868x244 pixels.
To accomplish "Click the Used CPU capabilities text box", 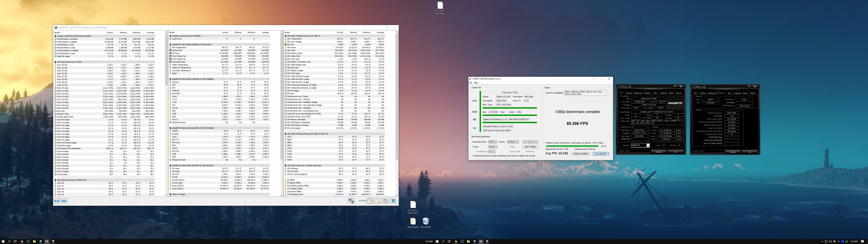I will [586, 93].
